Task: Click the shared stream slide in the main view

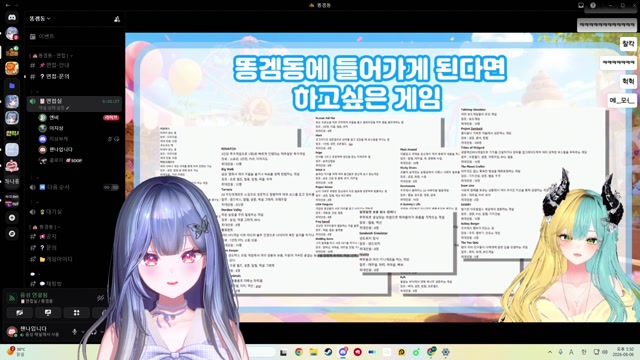Action: [x=382, y=177]
